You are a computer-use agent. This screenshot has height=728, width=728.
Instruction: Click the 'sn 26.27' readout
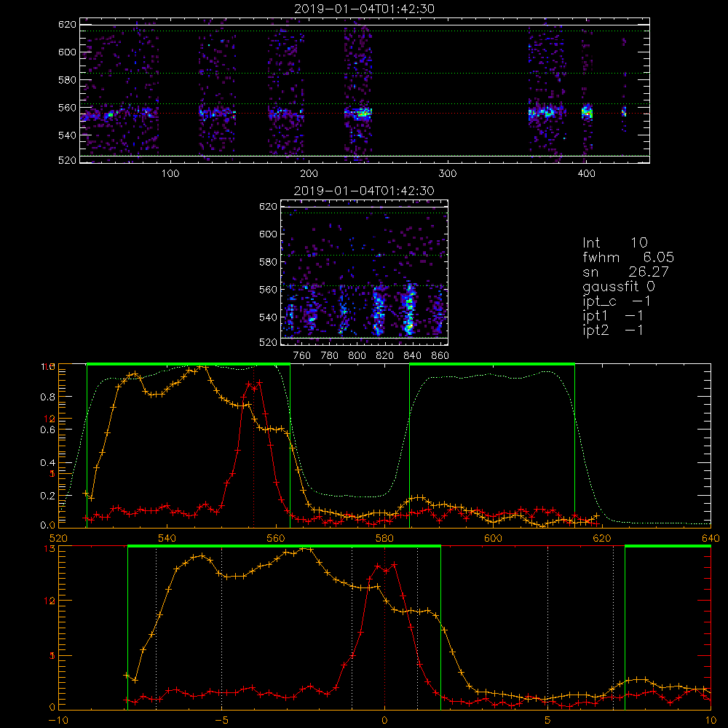625,272
